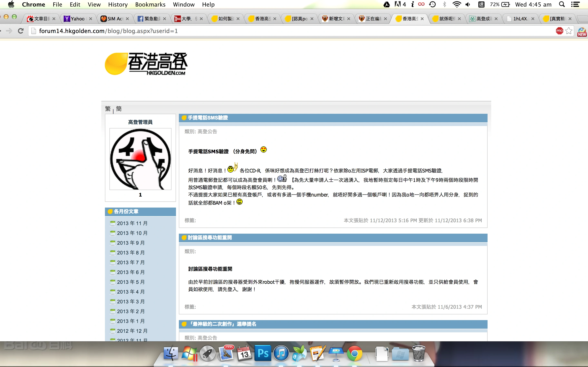Open Trash in the dock
This screenshot has height=367, width=588.
(x=418, y=353)
